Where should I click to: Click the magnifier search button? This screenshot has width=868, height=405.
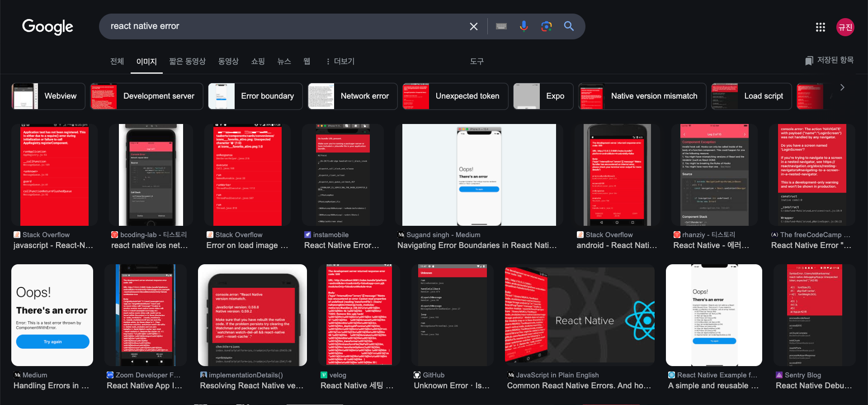coord(569,26)
